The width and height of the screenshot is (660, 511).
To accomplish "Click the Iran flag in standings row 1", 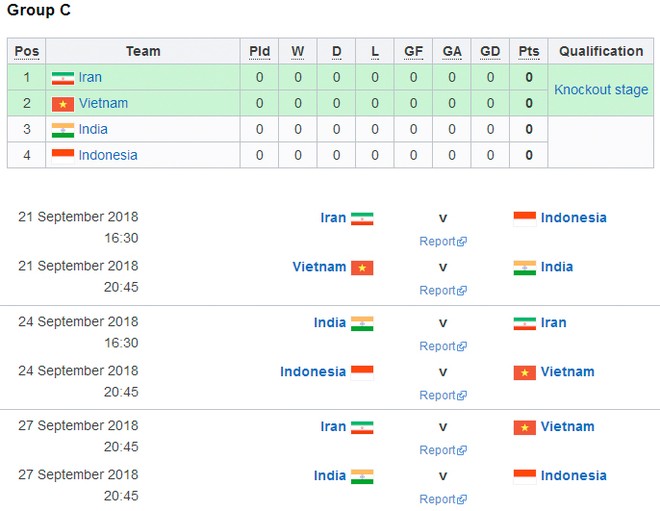I will (63, 78).
